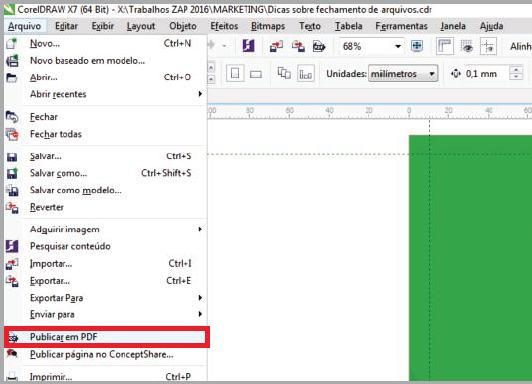Open the Unidades milímetros dropdown
Viewport: 532px width, 384px height.
[x=403, y=74]
